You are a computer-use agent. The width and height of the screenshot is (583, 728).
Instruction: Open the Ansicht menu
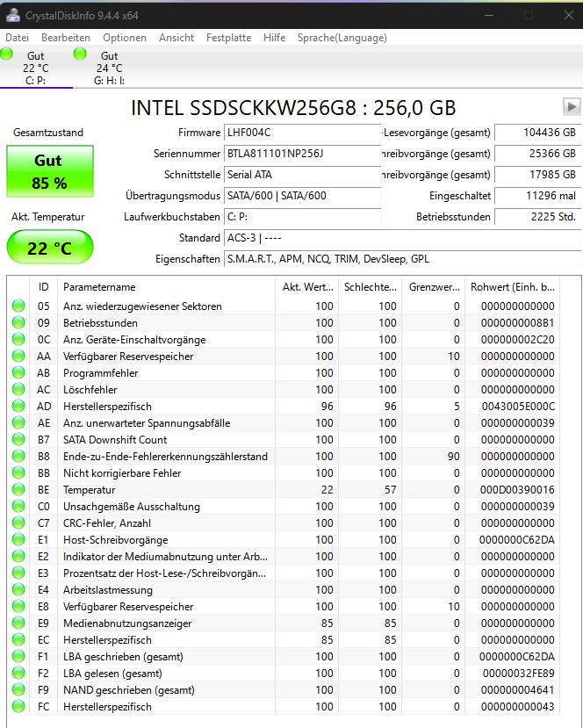pyautogui.click(x=176, y=38)
